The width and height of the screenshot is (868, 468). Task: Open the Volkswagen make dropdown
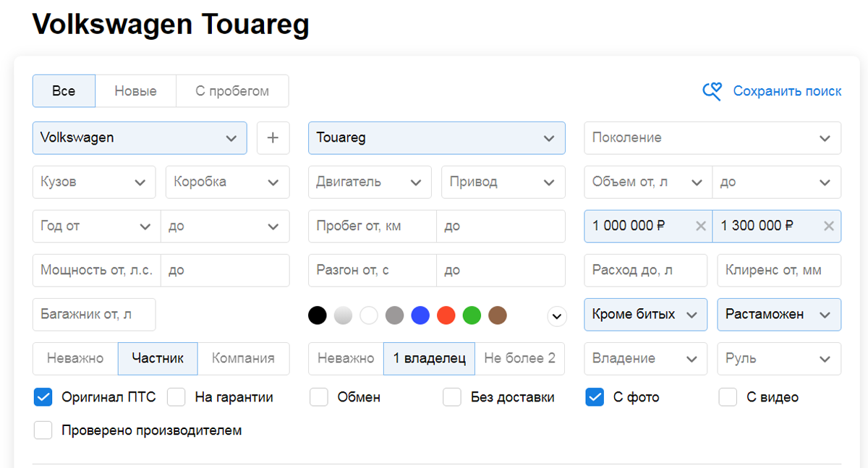click(140, 137)
